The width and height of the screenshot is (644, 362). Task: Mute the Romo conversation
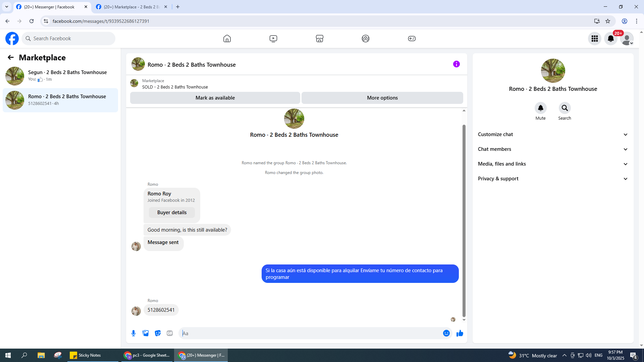540,108
